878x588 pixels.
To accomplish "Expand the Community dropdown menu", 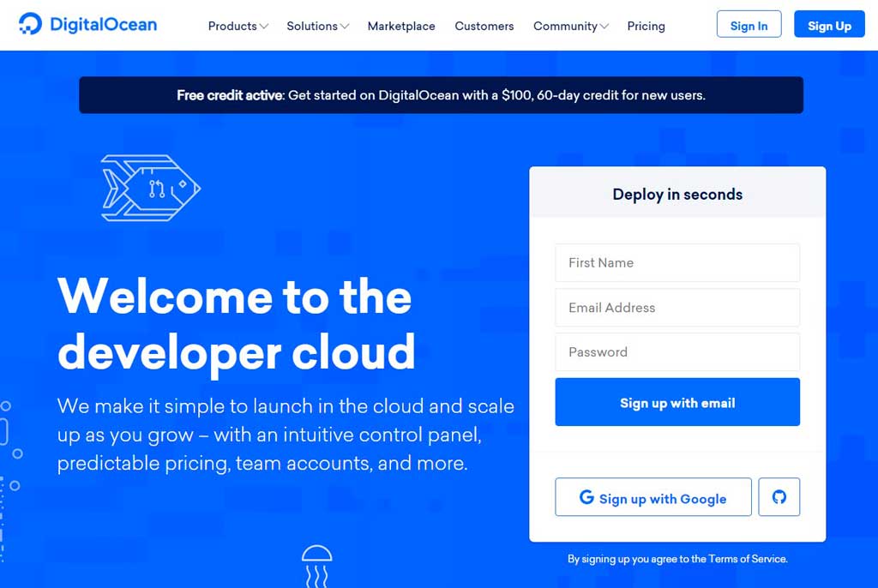I will pos(570,27).
